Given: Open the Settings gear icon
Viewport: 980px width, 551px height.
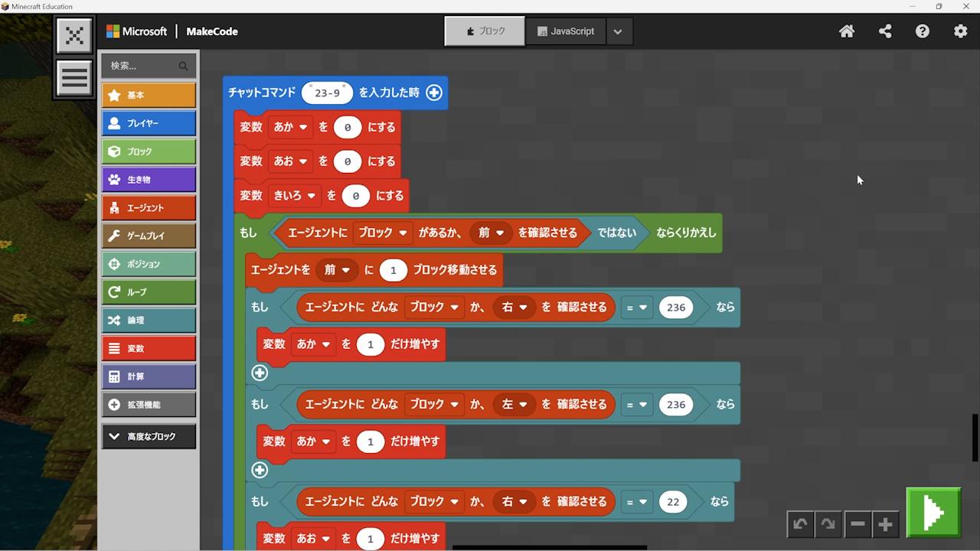Looking at the screenshot, I should pyautogui.click(x=960, y=31).
